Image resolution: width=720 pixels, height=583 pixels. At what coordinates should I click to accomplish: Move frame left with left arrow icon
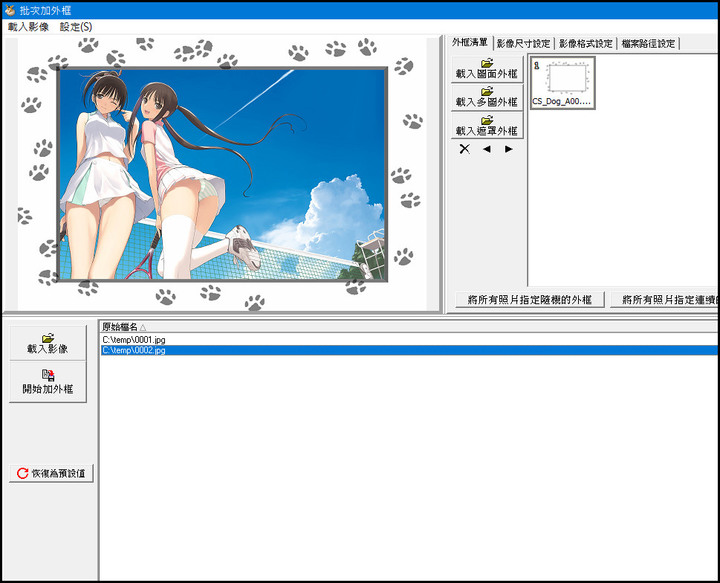(x=487, y=149)
